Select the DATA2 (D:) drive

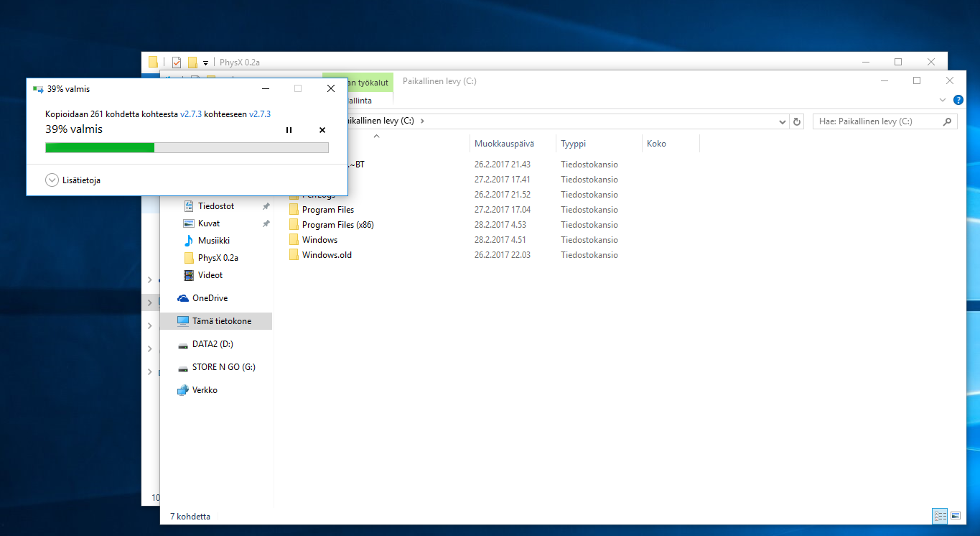pos(213,344)
